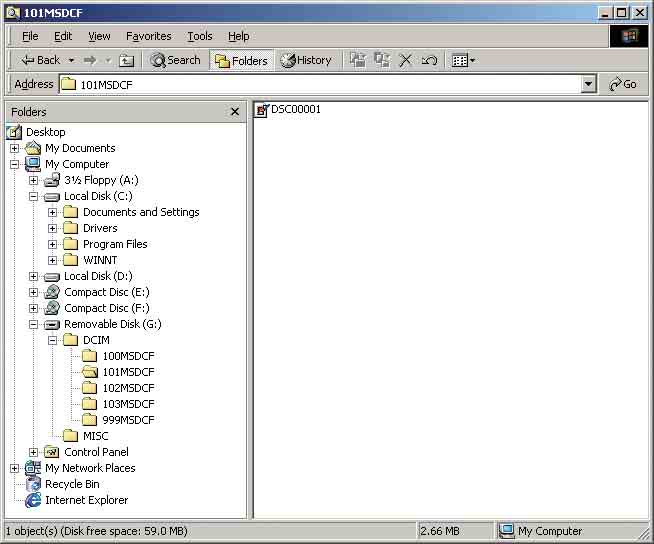Image resolution: width=654 pixels, height=544 pixels.
Task: Collapse Removable Disk (G:) node
Action: [33, 324]
